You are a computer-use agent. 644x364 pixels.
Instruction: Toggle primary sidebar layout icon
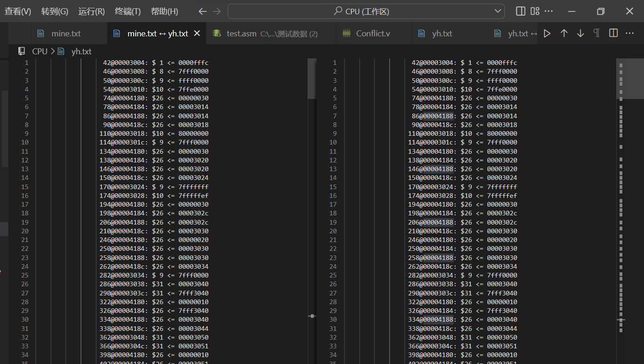(x=521, y=12)
